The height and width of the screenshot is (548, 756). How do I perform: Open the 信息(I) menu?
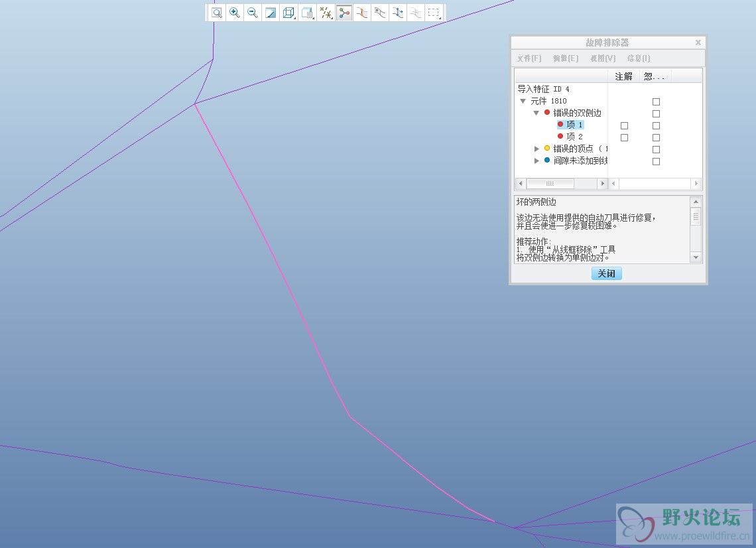(x=639, y=58)
